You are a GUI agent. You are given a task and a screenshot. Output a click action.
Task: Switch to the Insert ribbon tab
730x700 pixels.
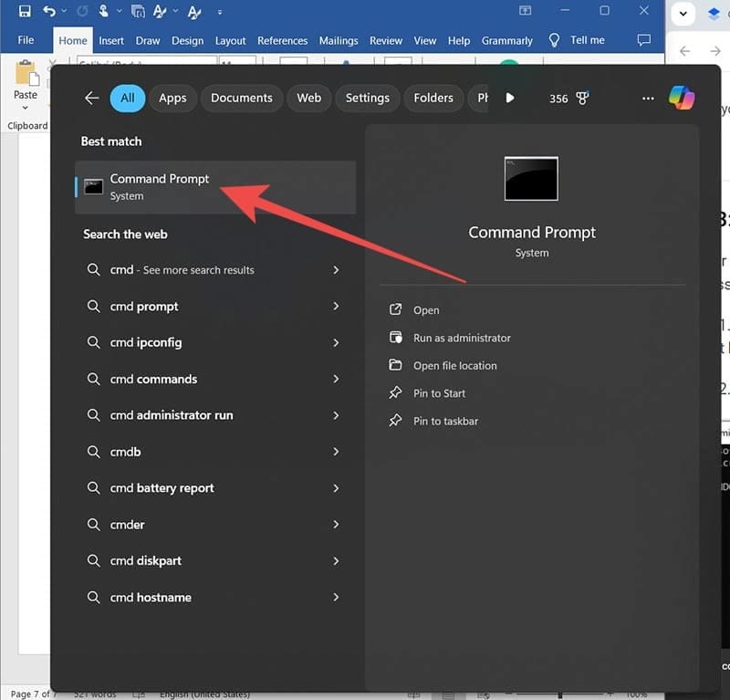click(x=111, y=41)
